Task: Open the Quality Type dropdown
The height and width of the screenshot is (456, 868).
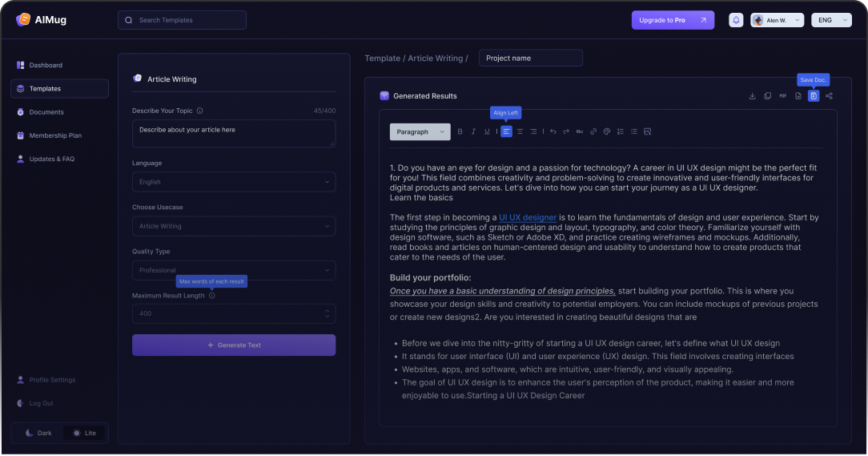Action: 233,271
